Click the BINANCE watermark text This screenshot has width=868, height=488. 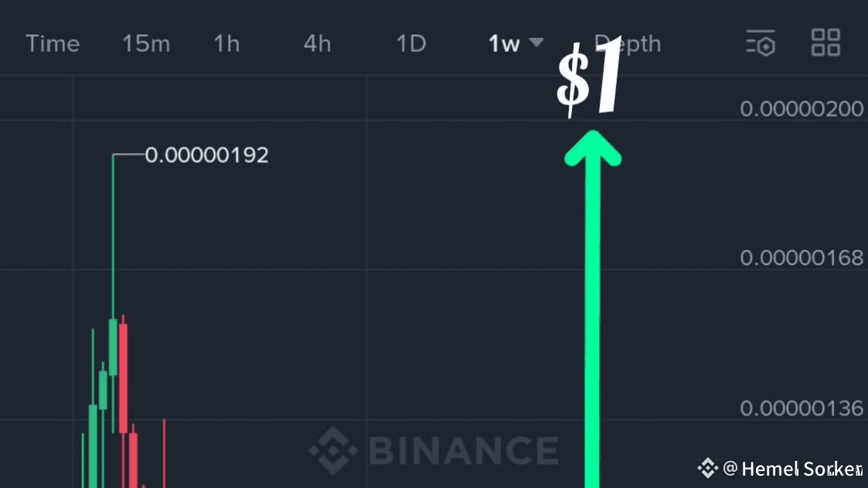point(464,450)
